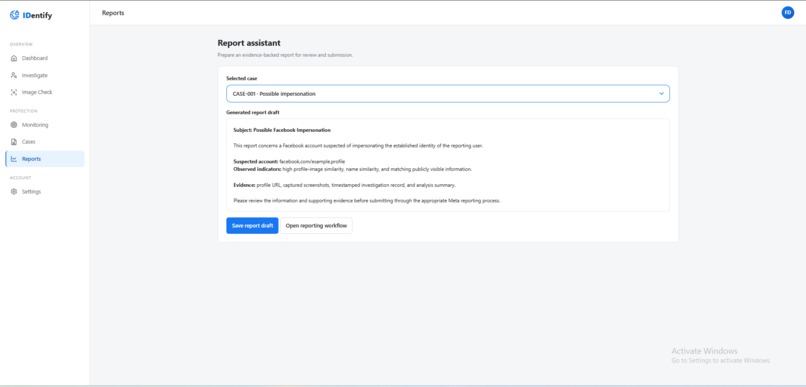The height and width of the screenshot is (387, 806).
Task: Click the Reports header title
Action: [113, 13]
